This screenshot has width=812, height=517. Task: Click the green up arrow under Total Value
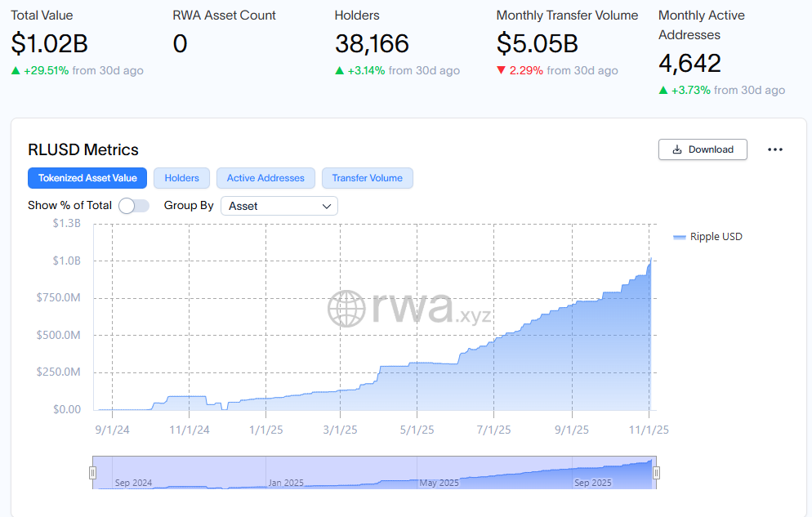[16, 70]
